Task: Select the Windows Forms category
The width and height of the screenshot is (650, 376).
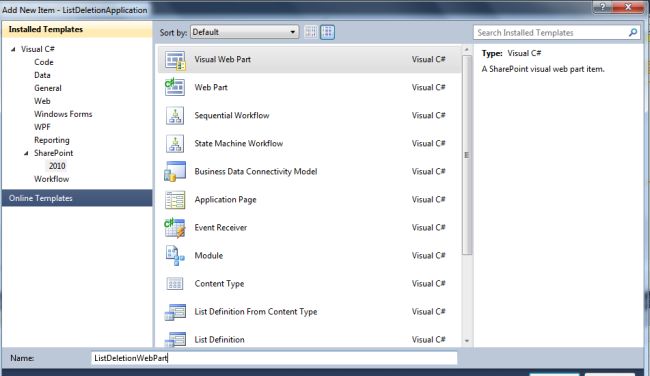Action: coord(63,114)
